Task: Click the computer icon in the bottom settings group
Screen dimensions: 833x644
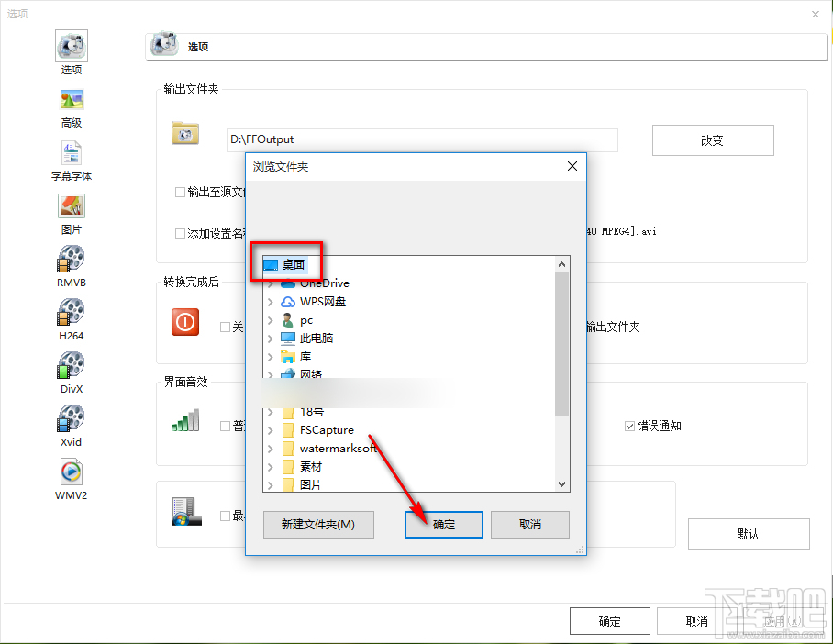Action: coord(186,512)
